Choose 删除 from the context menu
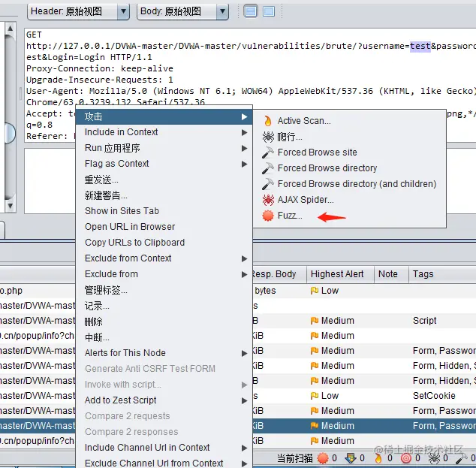476x468 pixels. (x=164, y=322)
